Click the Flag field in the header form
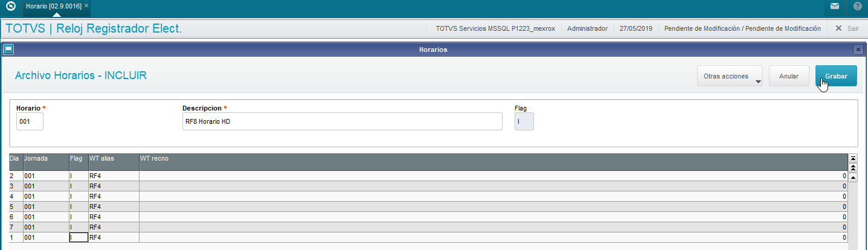Viewport: 868px width, 250px height. [524, 121]
